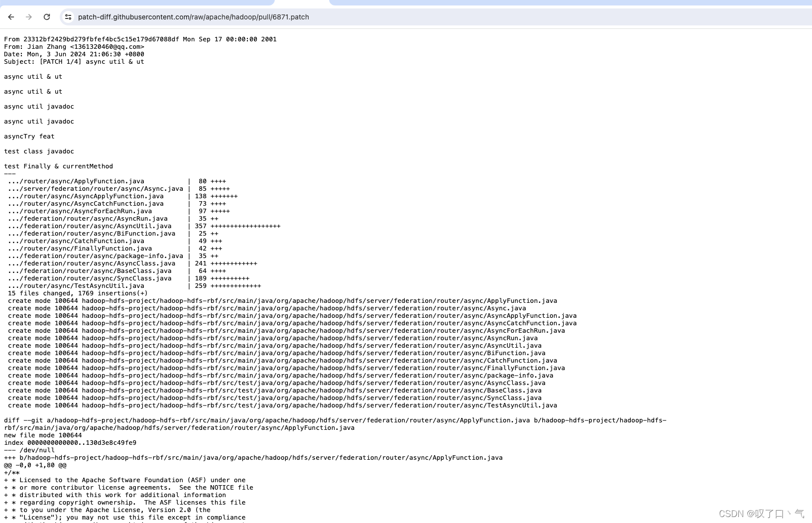This screenshot has height=523, width=812.
Task: Click the 'Date: Mon, 3 Jun 2024' line
Action: [x=74, y=54]
